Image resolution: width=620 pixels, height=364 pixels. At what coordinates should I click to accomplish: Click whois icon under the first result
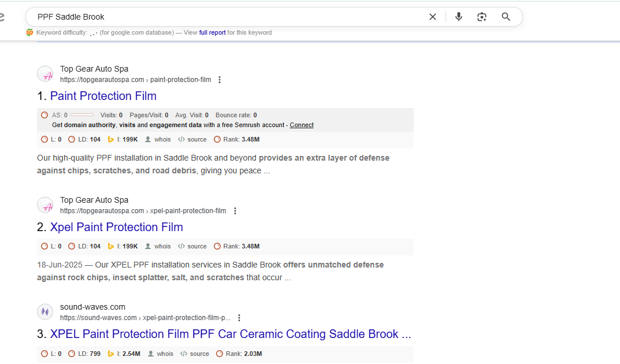click(x=148, y=139)
